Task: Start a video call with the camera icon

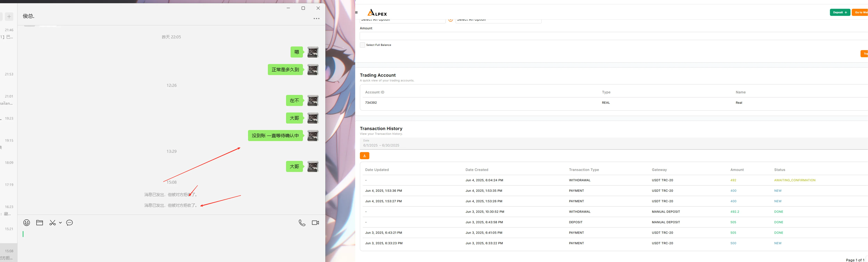Action: [315, 223]
